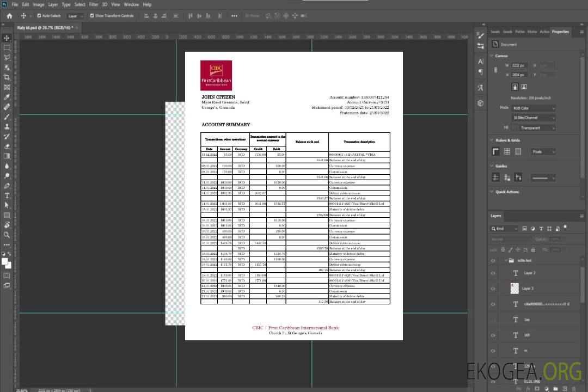This screenshot has width=588, height=392.
Task: Select the Healing Brush tool
Action: pyautogui.click(x=7, y=107)
